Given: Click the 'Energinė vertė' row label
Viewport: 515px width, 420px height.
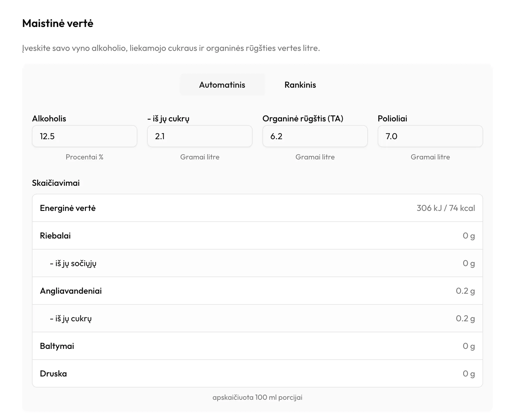Looking at the screenshot, I should 68,208.
